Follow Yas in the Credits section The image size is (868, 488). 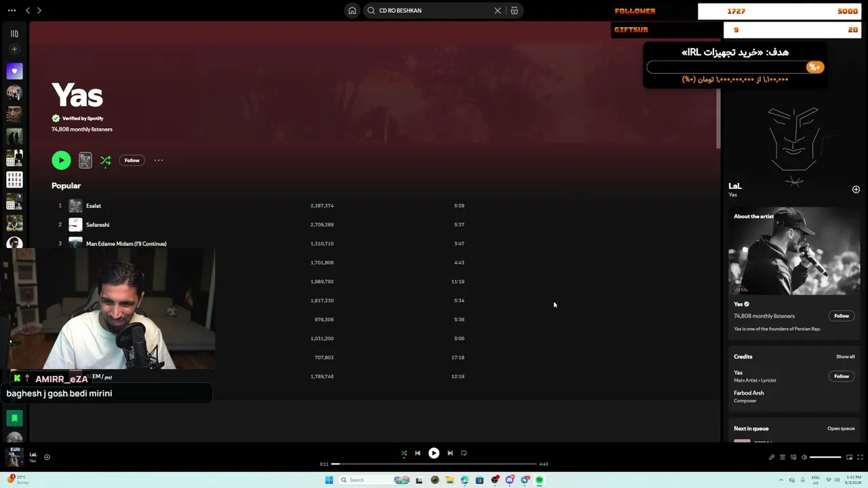[x=842, y=376]
